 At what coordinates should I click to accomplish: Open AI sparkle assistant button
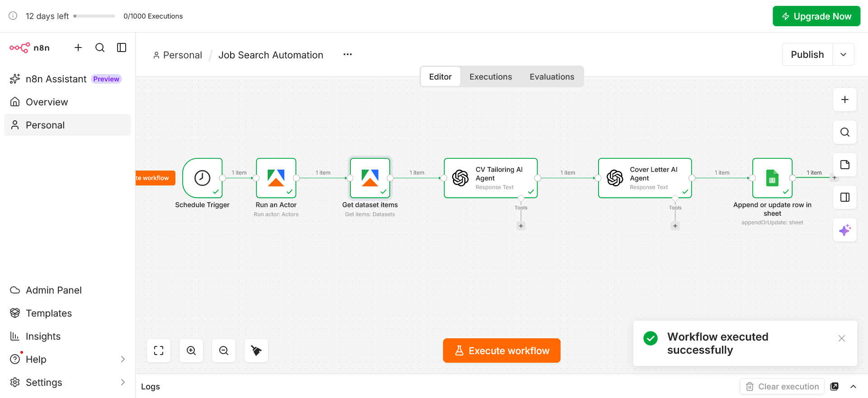pos(845,230)
